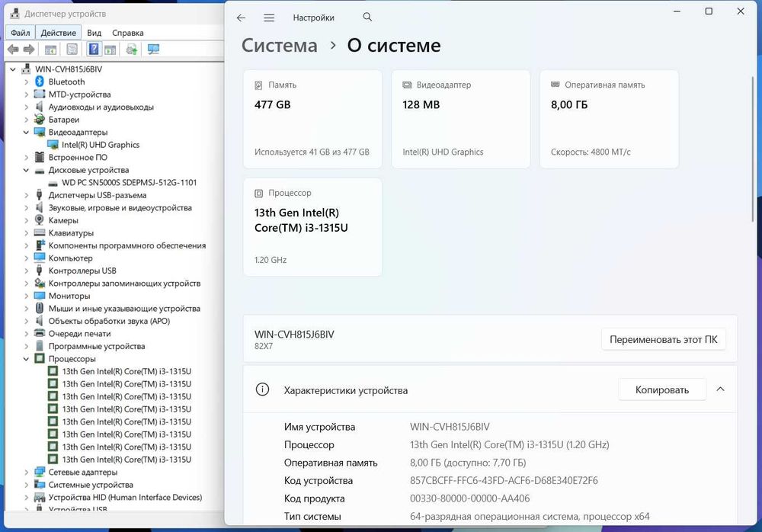Expand the Сетевые адаптеры category
This screenshot has width=762, height=532.
point(26,473)
